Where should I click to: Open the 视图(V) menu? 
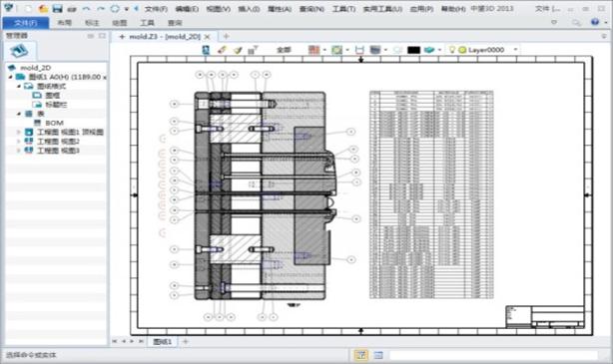(x=219, y=9)
